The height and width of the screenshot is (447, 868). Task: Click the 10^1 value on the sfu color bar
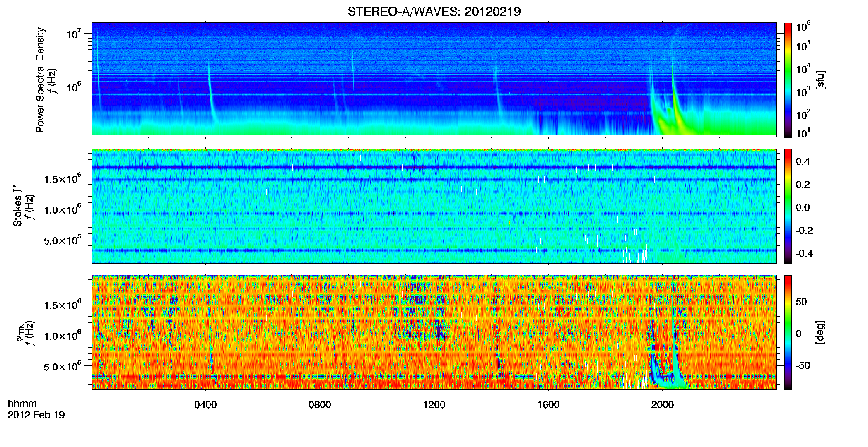click(803, 133)
